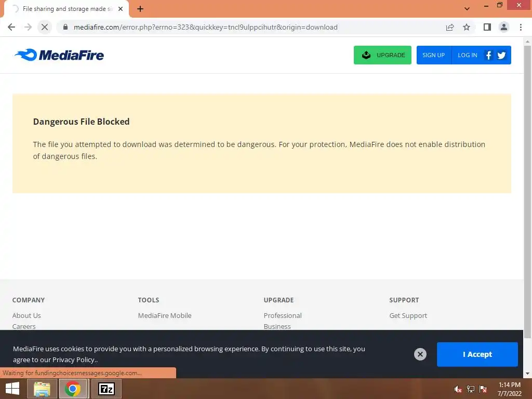Go back using the browser back arrow

coord(11,27)
